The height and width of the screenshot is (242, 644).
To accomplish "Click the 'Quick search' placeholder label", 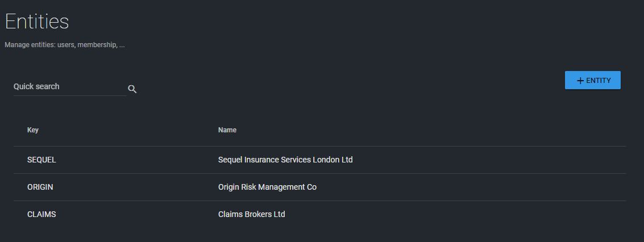I will [36, 86].
